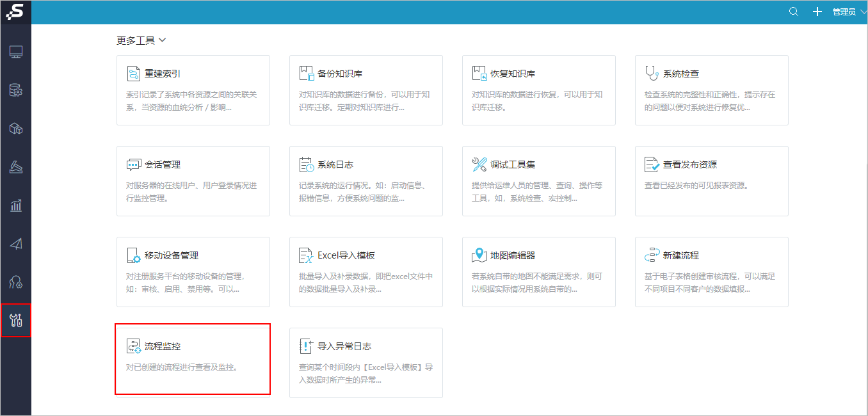Viewport: 868px width, 416px height.
Task: Click description starting '对服务器的在线用户'
Action: coord(191,192)
